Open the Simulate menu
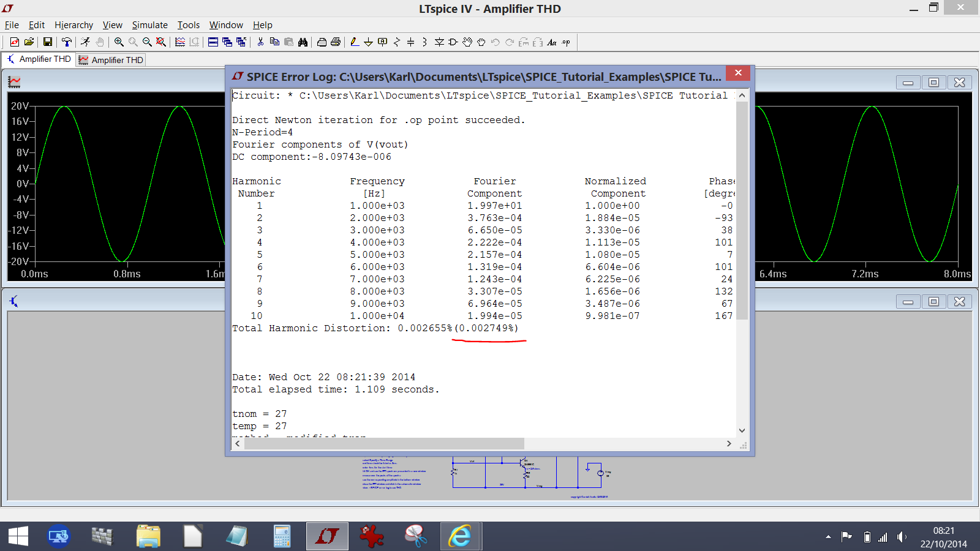The image size is (980, 551). (149, 25)
